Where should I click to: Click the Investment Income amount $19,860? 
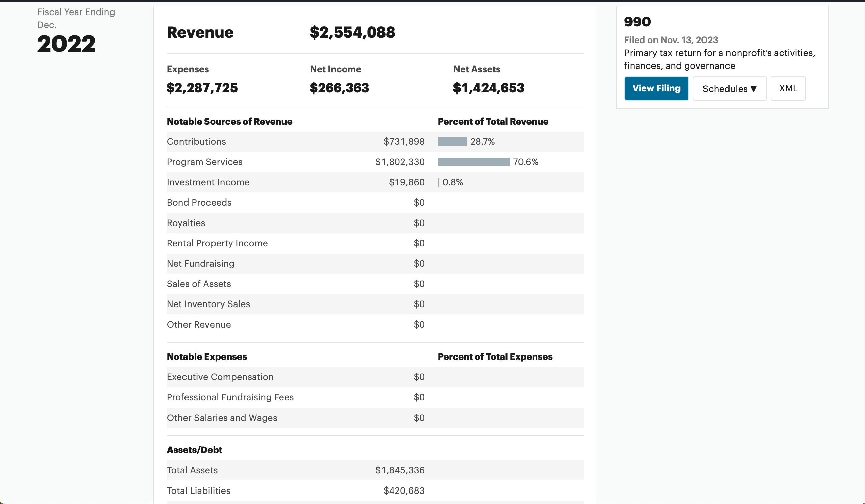[x=407, y=182]
